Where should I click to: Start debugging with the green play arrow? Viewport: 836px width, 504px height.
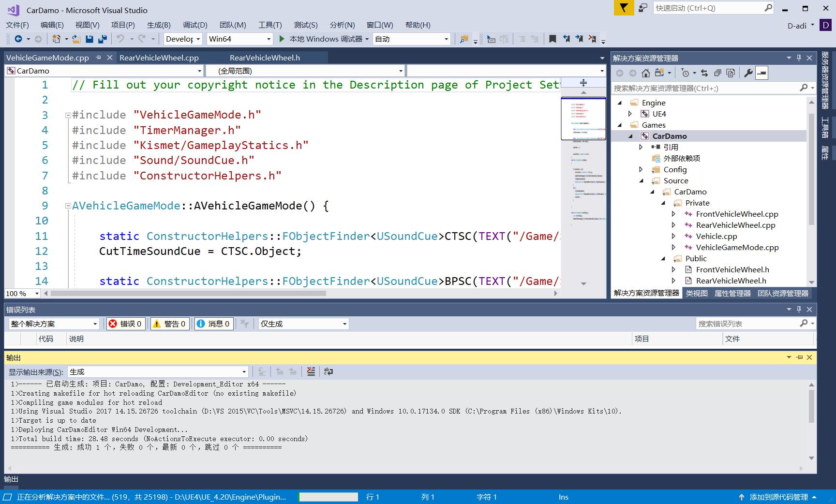[282, 39]
